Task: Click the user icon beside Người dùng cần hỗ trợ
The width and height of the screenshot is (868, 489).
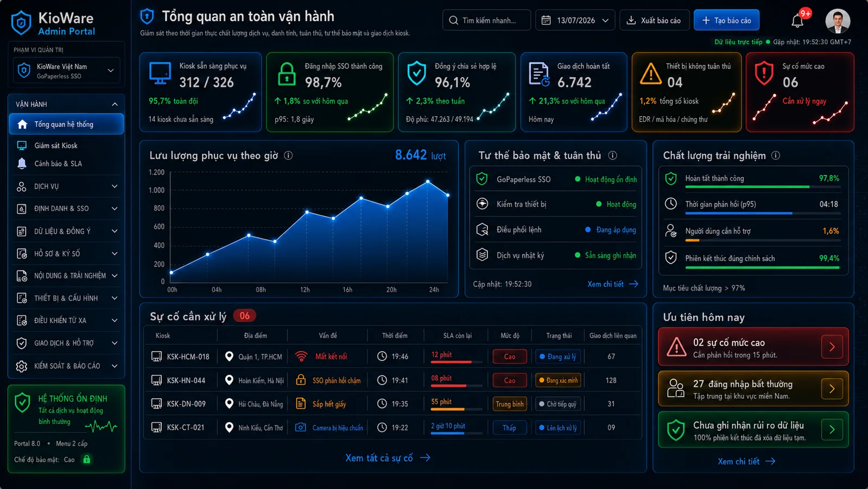Action: click(x=671, y=230)
